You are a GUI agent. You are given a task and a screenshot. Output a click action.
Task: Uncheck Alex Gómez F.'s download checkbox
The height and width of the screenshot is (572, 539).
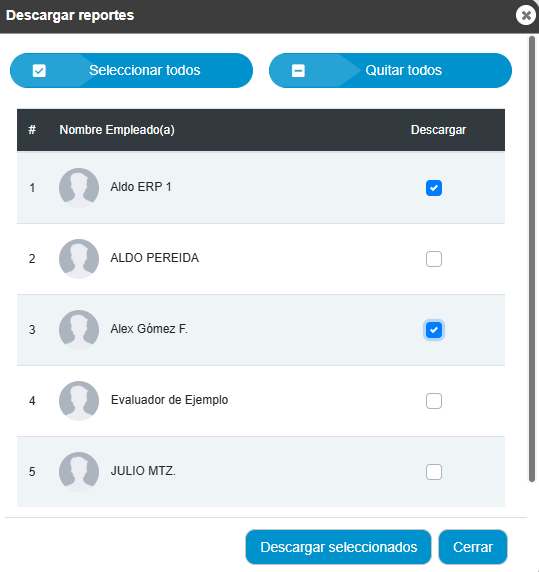[434, 330]
